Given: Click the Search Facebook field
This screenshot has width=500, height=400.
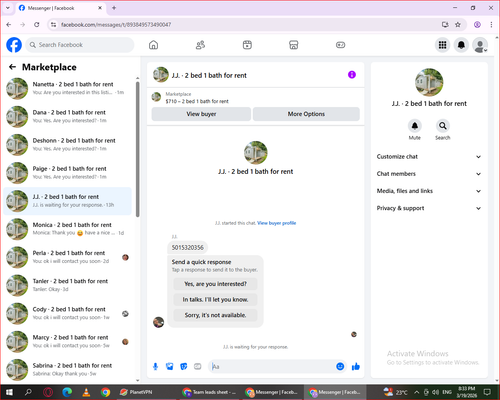Looking at the screenshot, I should 80,45.
